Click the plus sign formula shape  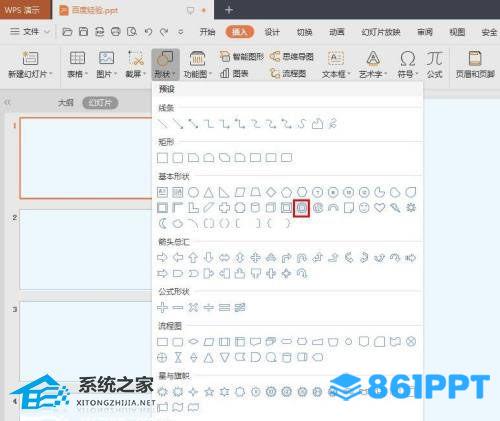pyautogui.click(x=162, y=307)
